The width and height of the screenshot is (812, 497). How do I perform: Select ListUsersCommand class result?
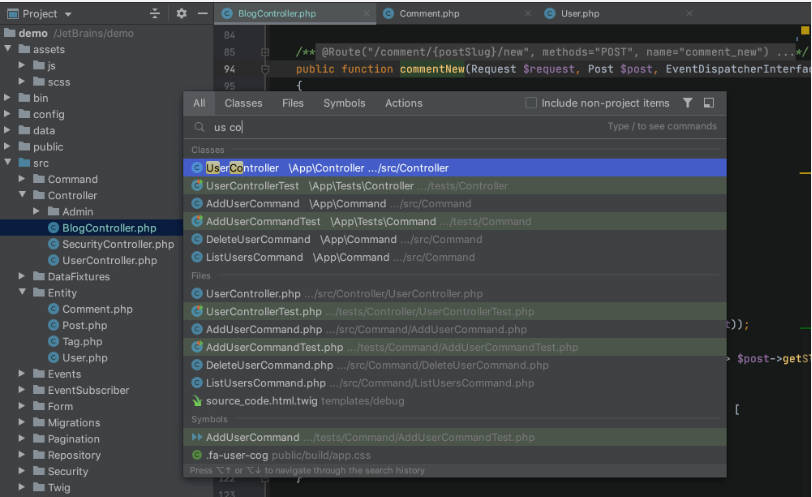click(x=455, y=257)
